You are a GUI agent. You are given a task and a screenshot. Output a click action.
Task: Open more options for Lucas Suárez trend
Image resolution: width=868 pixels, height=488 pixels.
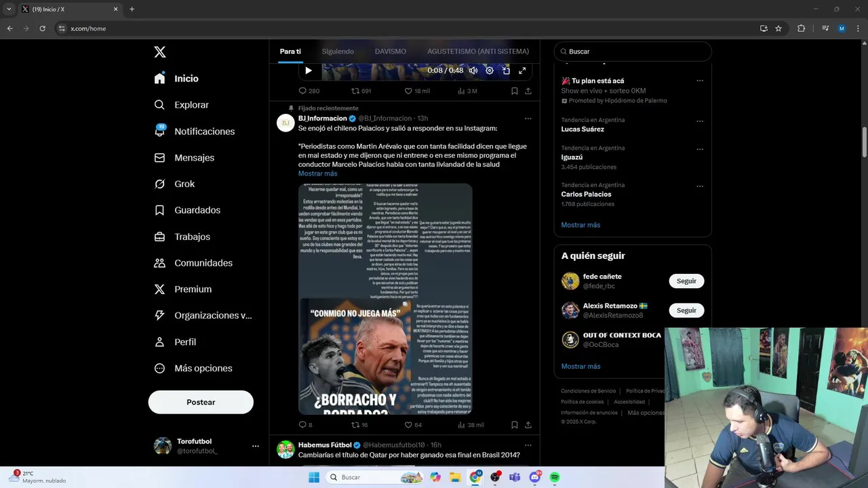700,121
